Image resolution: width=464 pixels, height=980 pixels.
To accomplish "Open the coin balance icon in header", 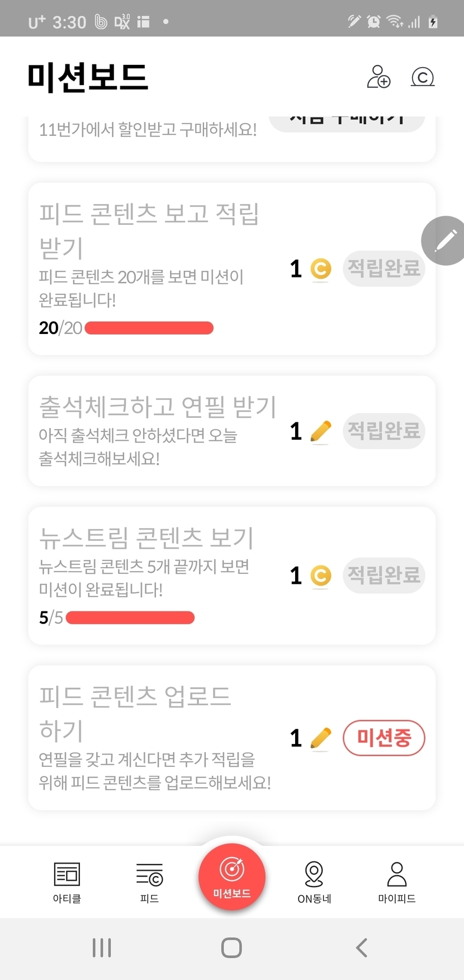I will tap(423, 77).
